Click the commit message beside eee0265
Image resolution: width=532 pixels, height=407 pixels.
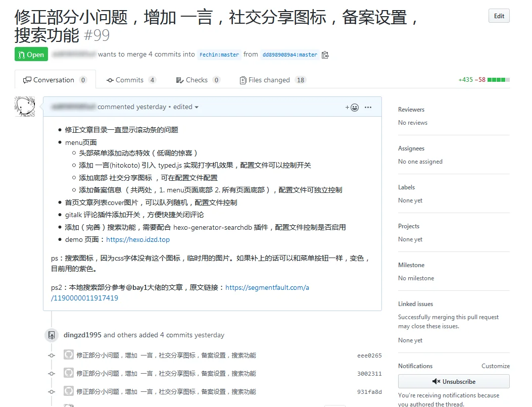click(x=166, y=355)
